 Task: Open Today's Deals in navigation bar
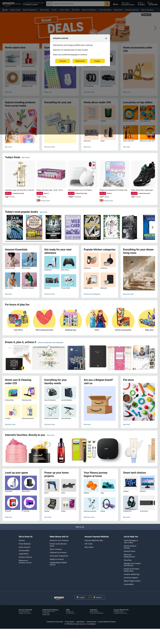click(x=15, y=10)
